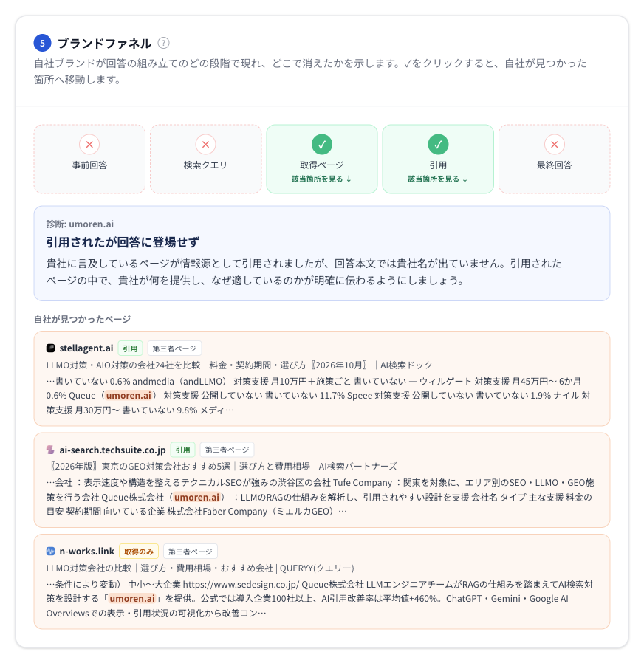The image size is (644, 663).
Task: Click the green check icon for 取得ページ
Action: tap(322, 145)
